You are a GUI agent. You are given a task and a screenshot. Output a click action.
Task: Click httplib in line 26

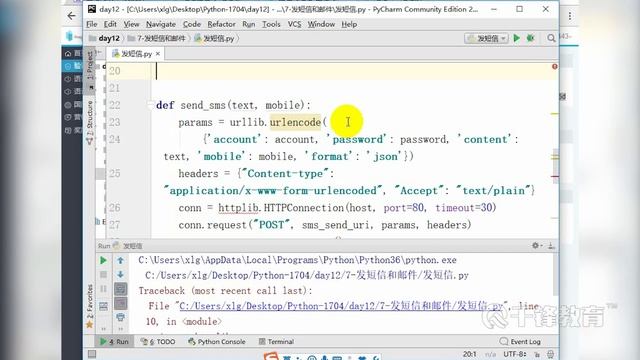point(238,208)
